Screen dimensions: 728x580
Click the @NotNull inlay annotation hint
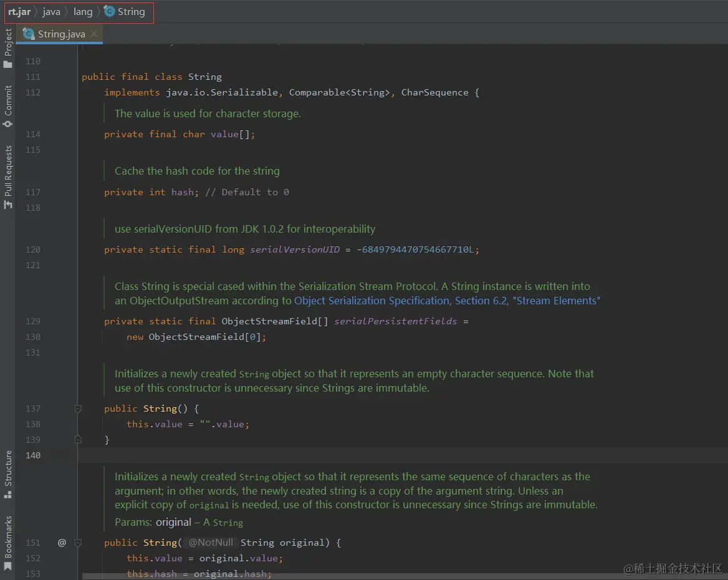(210, 543)
